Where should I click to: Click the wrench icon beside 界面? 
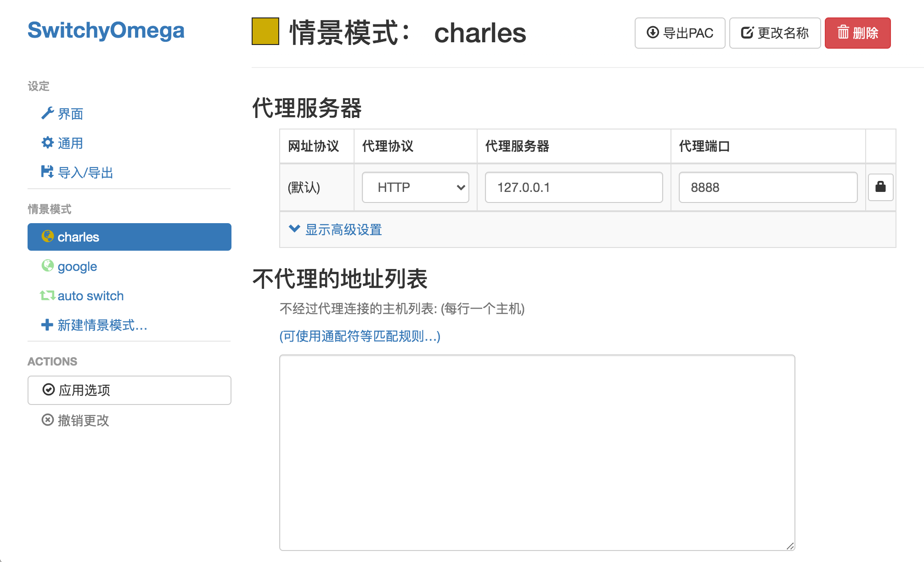point(47,113)
